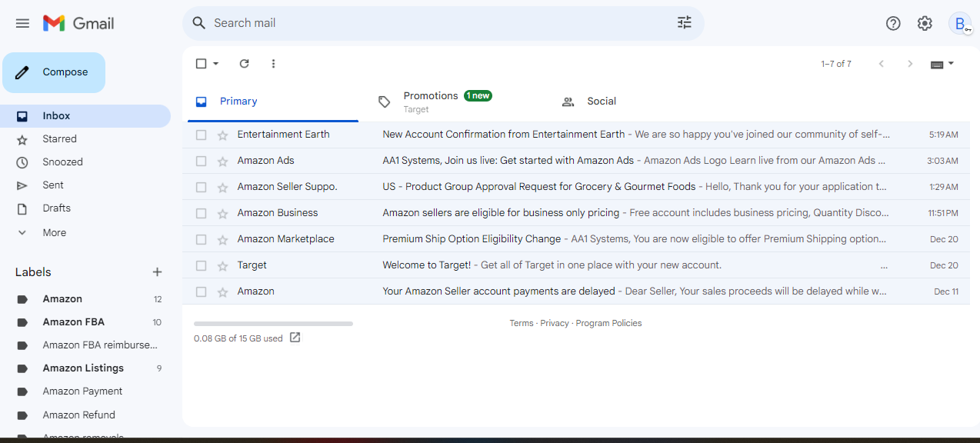The width and height of the screenshot is (980, 443).
Task: Open the Terms link
Action: (x=522, y=323)
